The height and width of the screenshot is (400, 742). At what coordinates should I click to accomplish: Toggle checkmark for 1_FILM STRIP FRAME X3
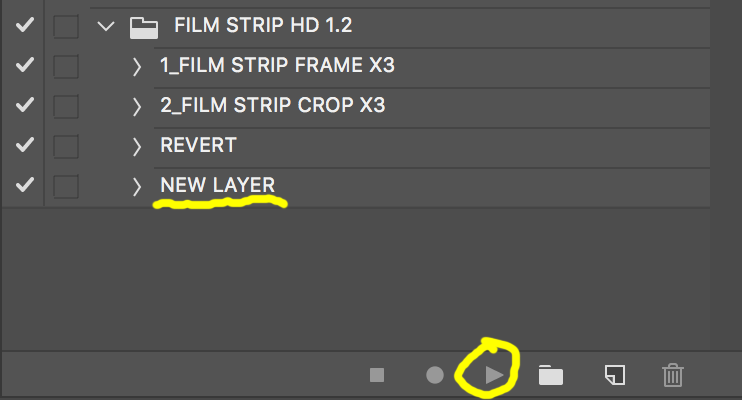(24, 64)
